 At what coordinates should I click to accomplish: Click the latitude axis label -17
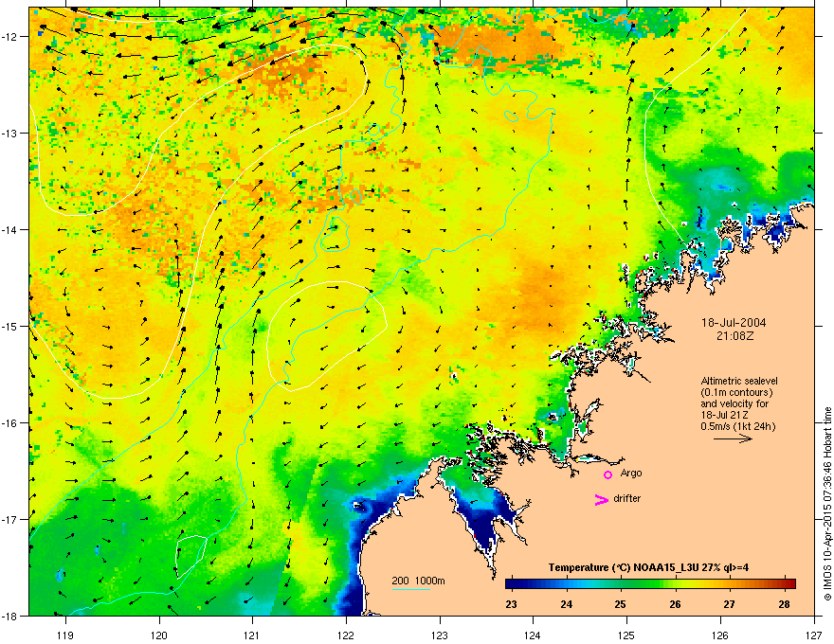click(10, 520)
